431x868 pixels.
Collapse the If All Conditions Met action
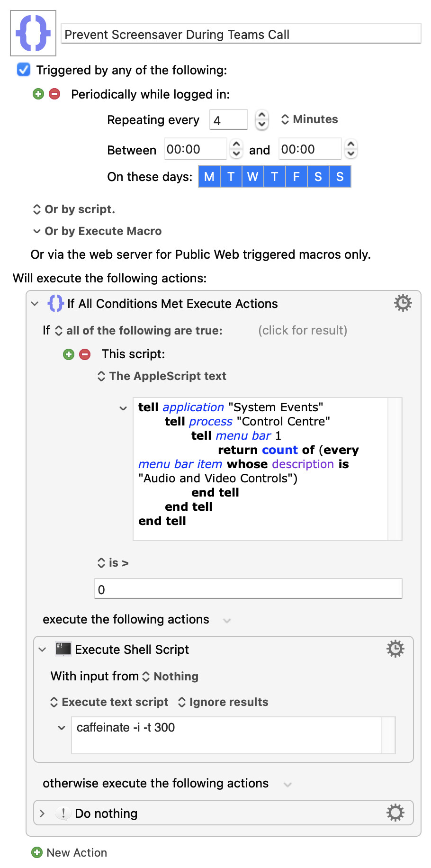tap(35, 304)
